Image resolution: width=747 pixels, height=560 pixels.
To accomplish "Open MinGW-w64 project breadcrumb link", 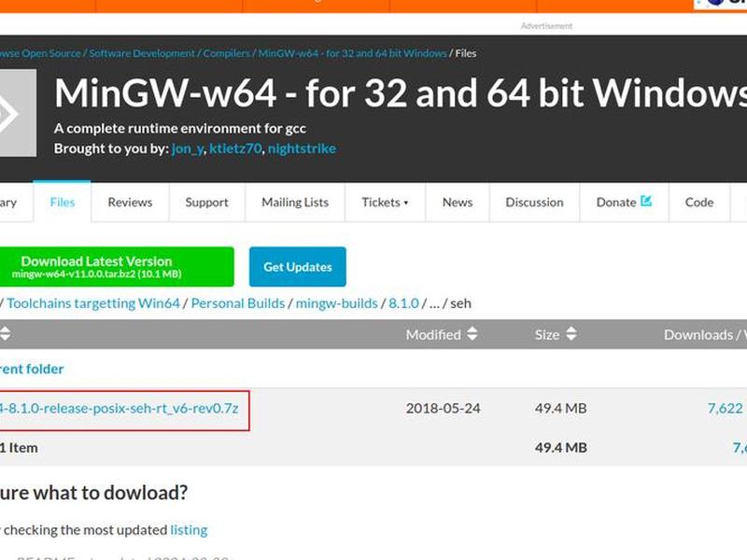I will [x=353, y=53].
